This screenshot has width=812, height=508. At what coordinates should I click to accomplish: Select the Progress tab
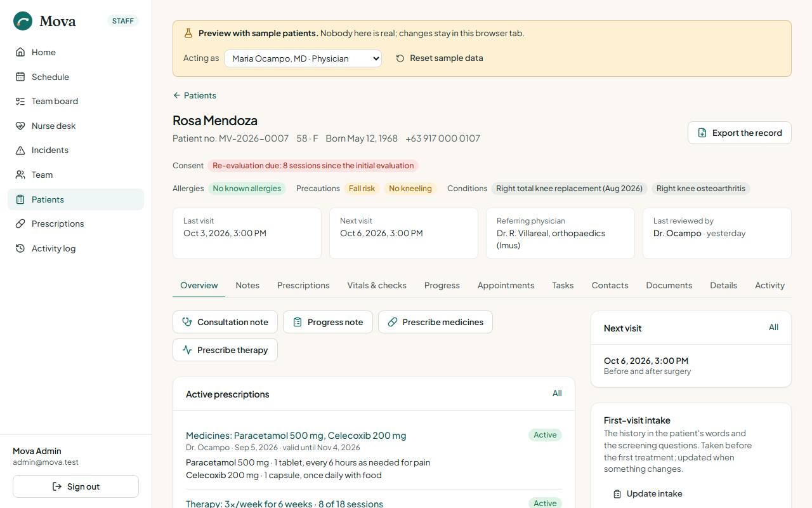(442, 285)
